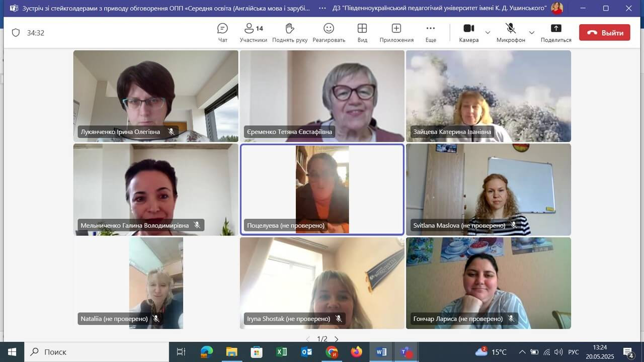Expand hidden system tray icons
Viewport: 644px width, 362px height.
click(522, 352)
